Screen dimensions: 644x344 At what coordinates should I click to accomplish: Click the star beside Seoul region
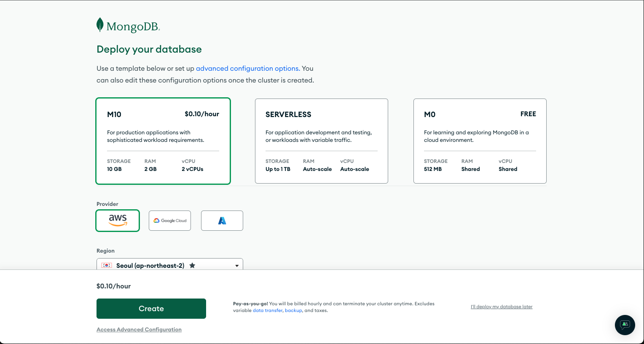click(x=192, y=265)
